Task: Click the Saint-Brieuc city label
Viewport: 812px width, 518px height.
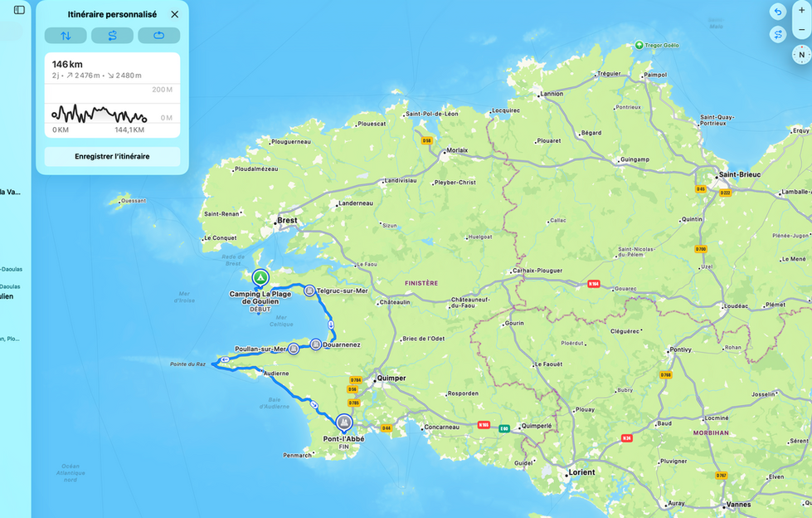Action: pos(740,174)
